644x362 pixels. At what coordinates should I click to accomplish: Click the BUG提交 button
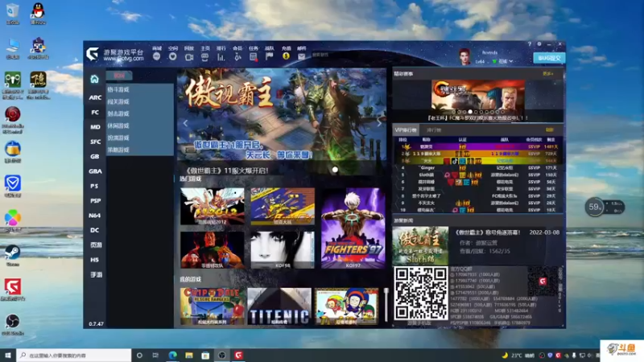549,58
